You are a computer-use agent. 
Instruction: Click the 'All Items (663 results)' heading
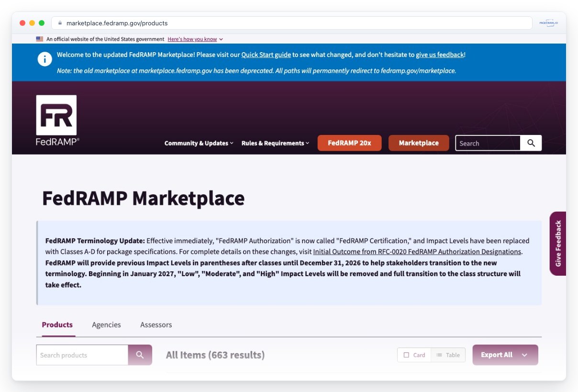coord(215,355)
